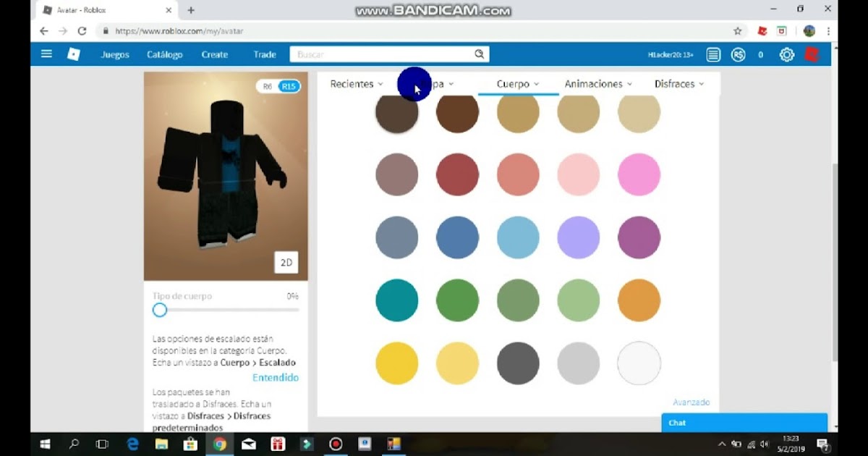The width and height of the screenshot is (868, 456).
Task: Pick the light pink skin color swatch
Action: pyautogui.click(x=578, y=174)
